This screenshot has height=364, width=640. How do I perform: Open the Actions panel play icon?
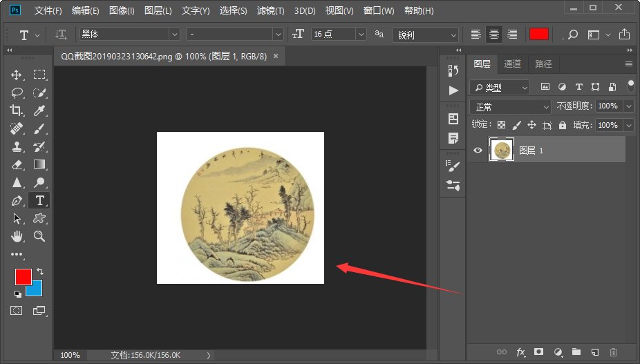453,90
